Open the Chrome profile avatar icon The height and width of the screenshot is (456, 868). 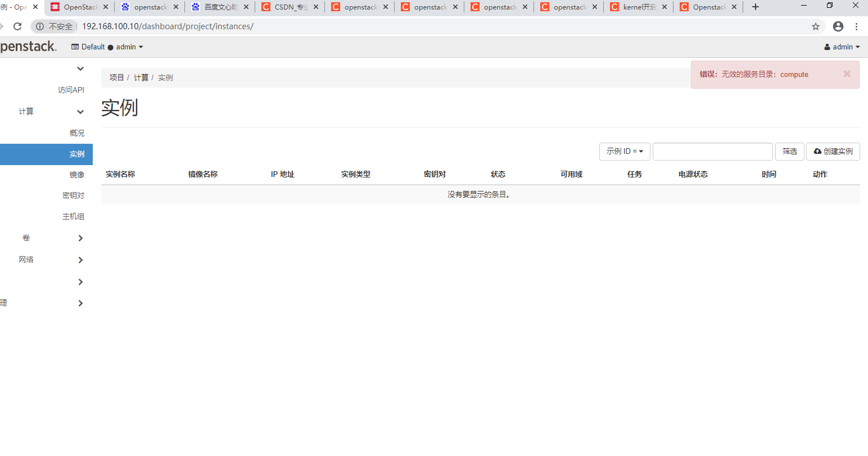coord(838,26)
